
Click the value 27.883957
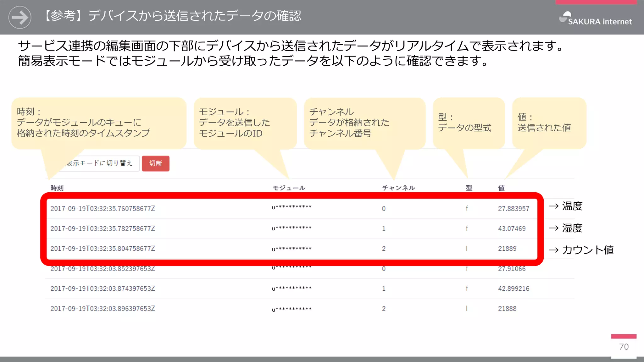[514, 209]
